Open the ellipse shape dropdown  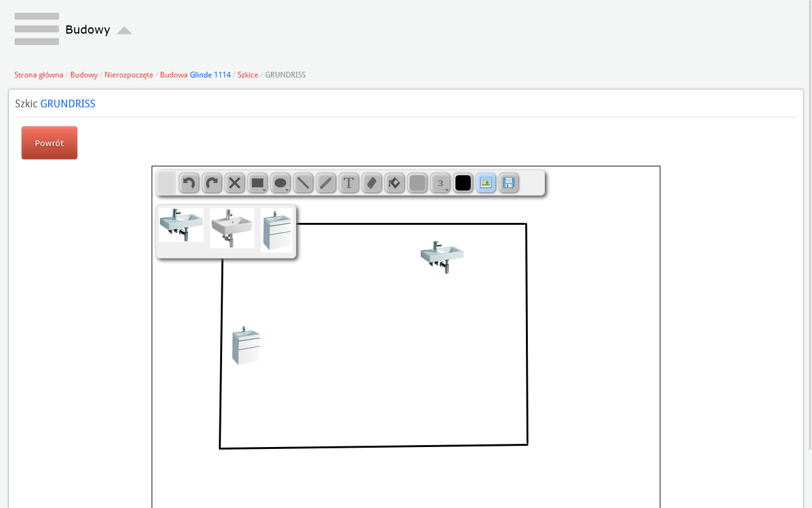280,184
